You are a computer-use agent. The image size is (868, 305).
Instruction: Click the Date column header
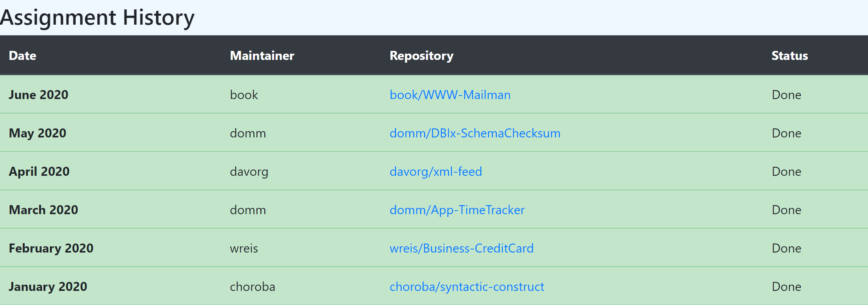point(23,56)
